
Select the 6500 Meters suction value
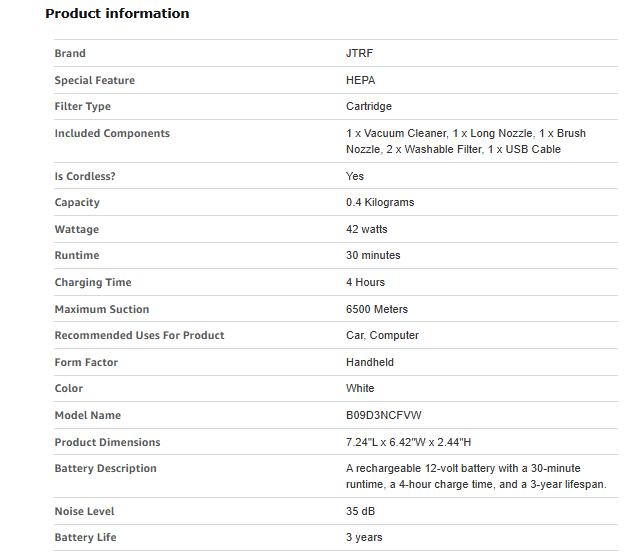pos(377,309)
